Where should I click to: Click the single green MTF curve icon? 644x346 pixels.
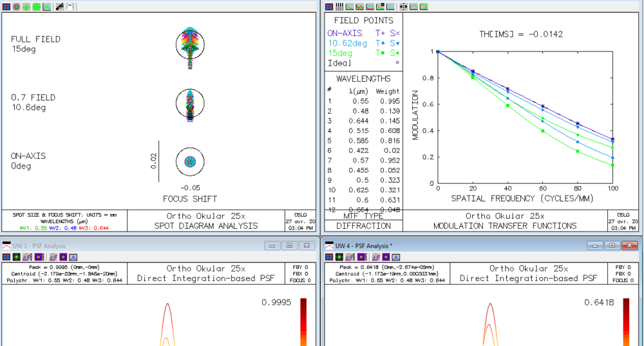[350, 7]
